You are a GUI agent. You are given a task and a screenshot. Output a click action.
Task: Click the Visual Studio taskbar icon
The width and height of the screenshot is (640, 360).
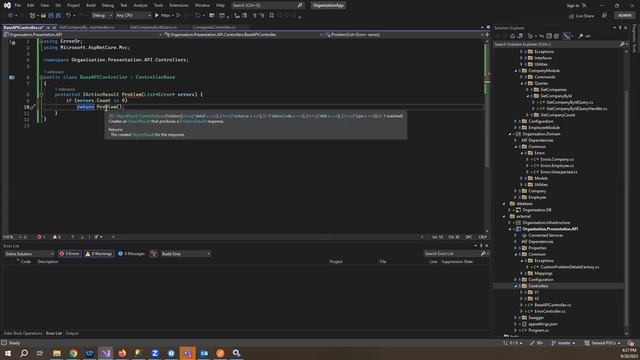pyautogui.click(x=106, y=353)
